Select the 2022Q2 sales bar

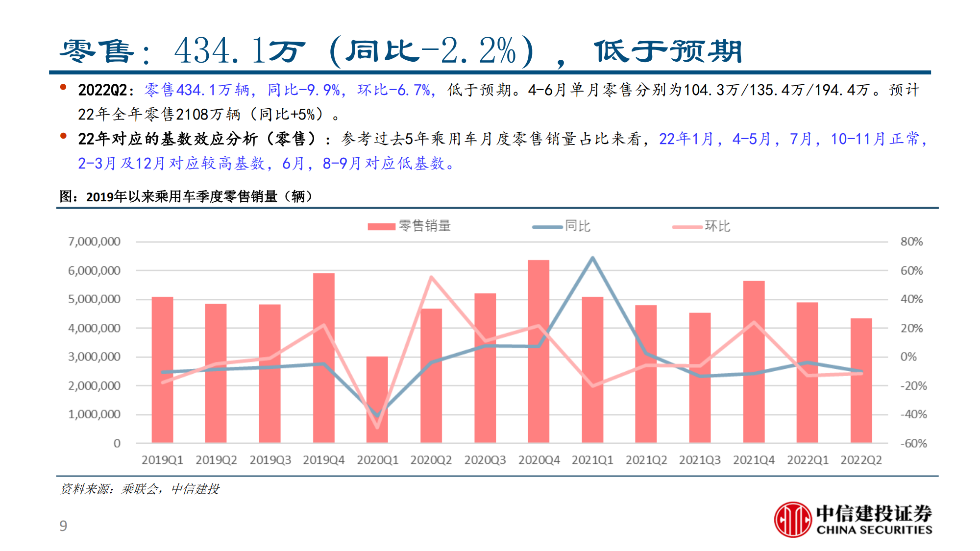coord(861,381)
